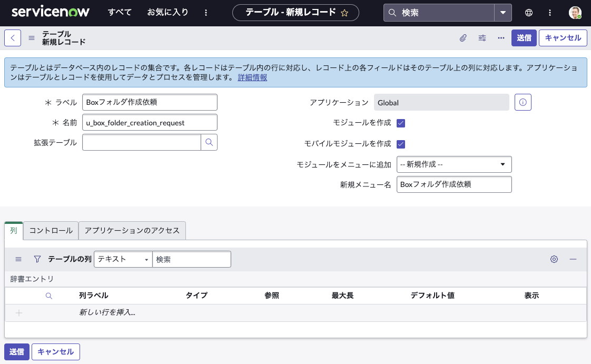Open the テーブルの列 list hamburger menu
This screenshot has width=591, height=364.
click(x=18, y=259)
